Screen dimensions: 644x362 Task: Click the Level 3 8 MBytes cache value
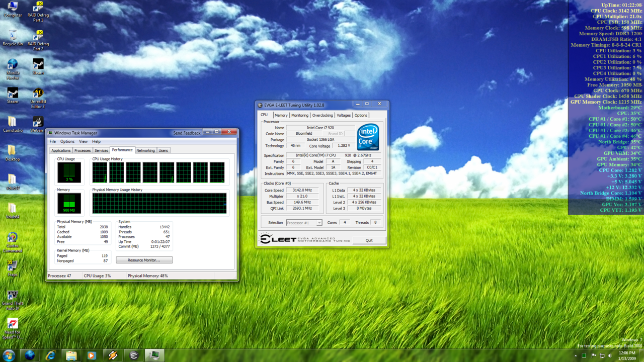point(364,208)
